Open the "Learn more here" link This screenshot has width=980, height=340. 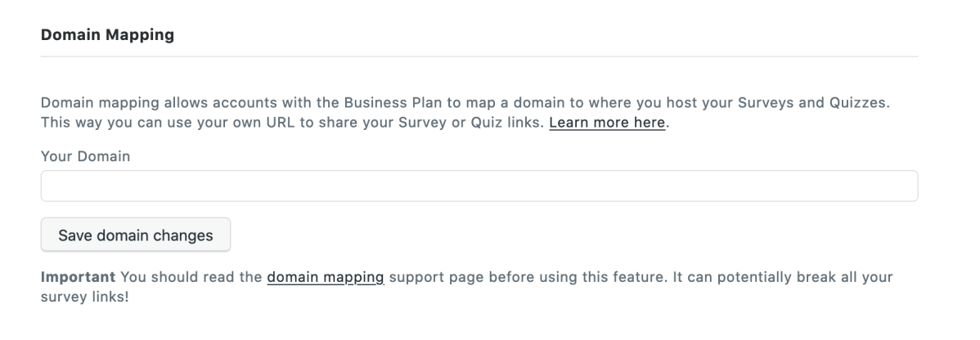(x=607, y=123)
